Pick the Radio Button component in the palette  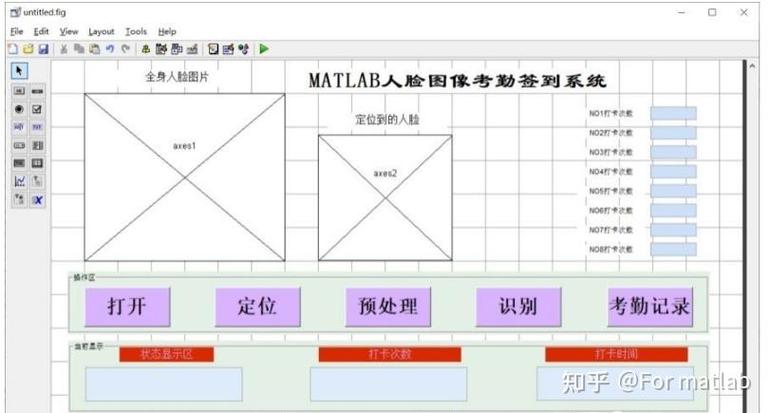19,109
